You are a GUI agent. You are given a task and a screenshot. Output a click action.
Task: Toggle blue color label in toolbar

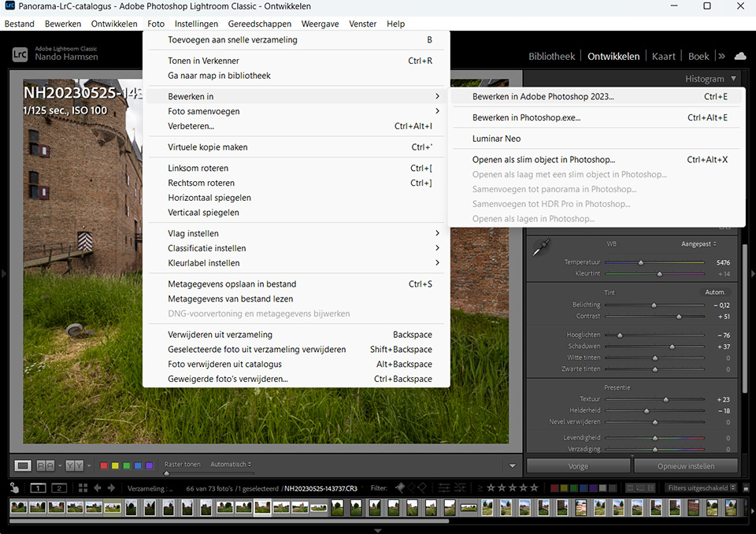138,465
